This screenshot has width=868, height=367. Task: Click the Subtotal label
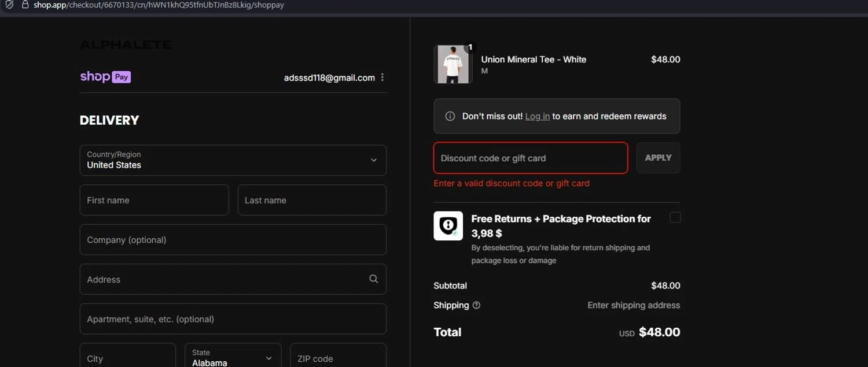coord(450,286)
